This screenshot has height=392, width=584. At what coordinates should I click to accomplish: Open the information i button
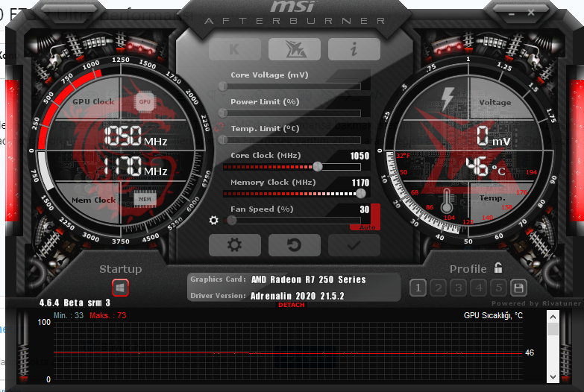pos(354,49)
